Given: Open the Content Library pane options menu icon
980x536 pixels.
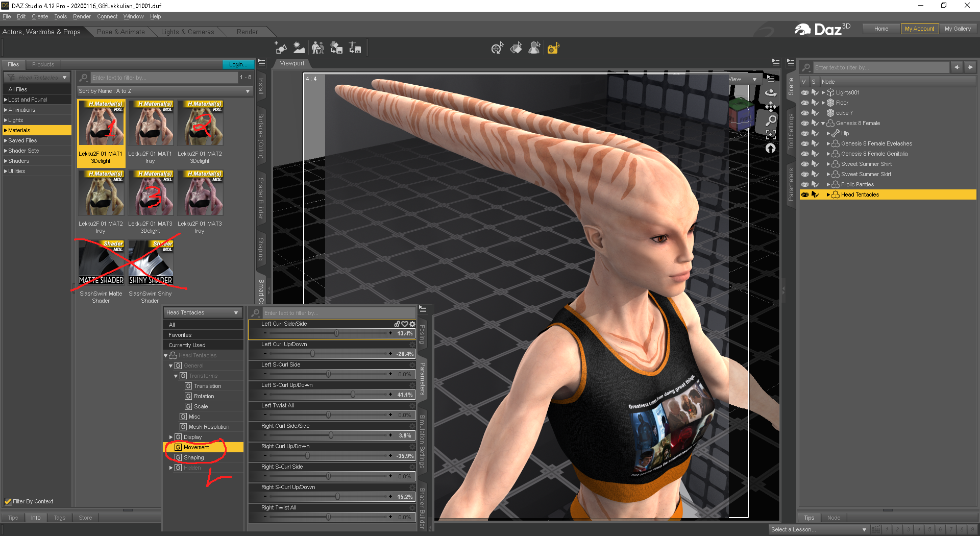Looking at the screenshot, I should 261,63.
